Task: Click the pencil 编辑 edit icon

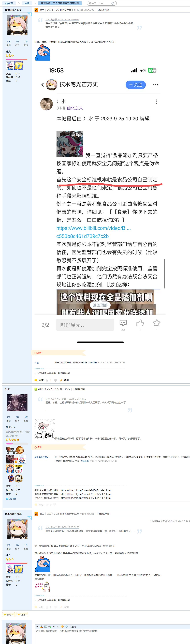Action: pos(61,380)
